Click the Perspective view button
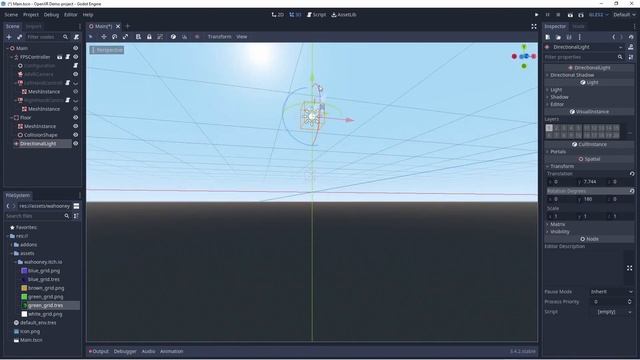 coord(107,50)
